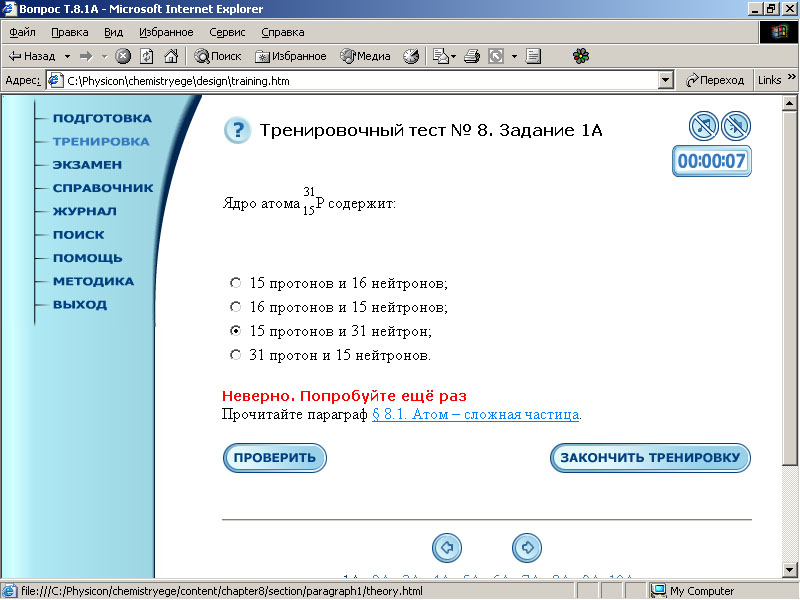Screen dimensions: 800x600
Task: Open the Вид menu
Action: point(114,32)
